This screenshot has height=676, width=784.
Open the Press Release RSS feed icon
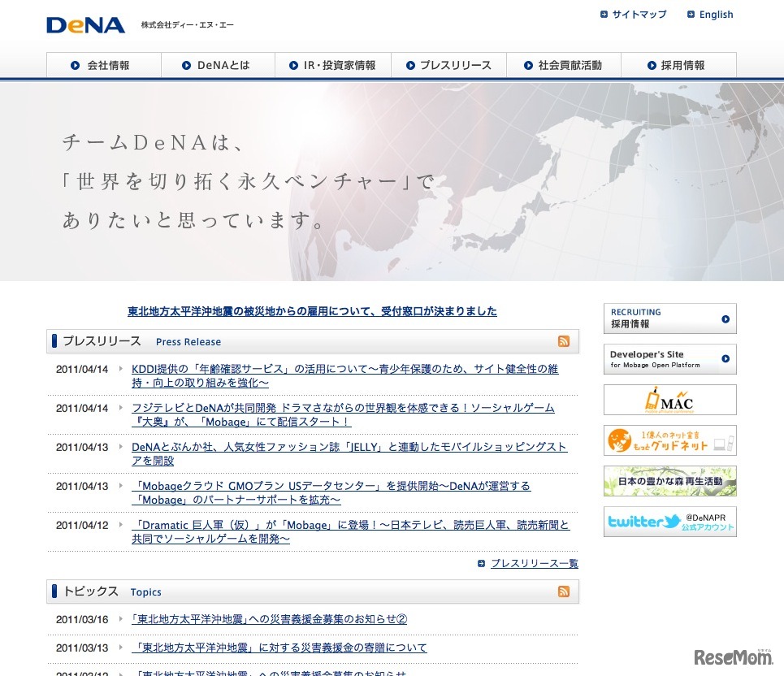pos(564,341)
